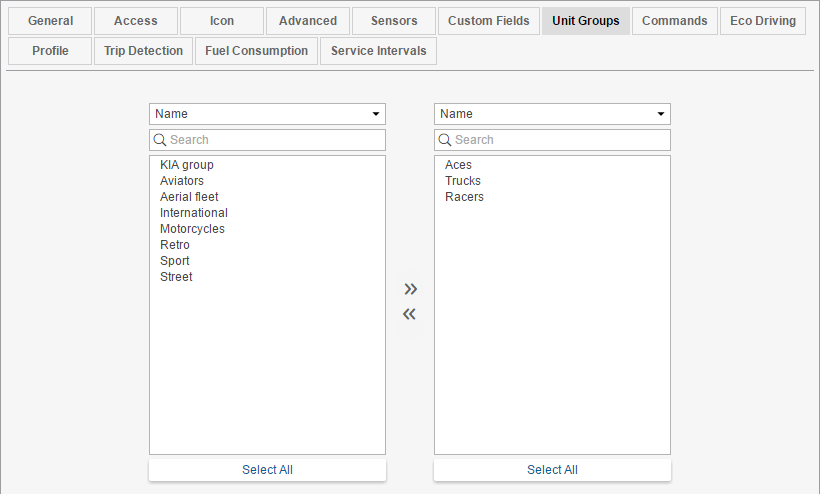This screenshot has width=820, height=494.
Task: Choose Aerial fleet from the list
Action: click(x=189, y=197)
